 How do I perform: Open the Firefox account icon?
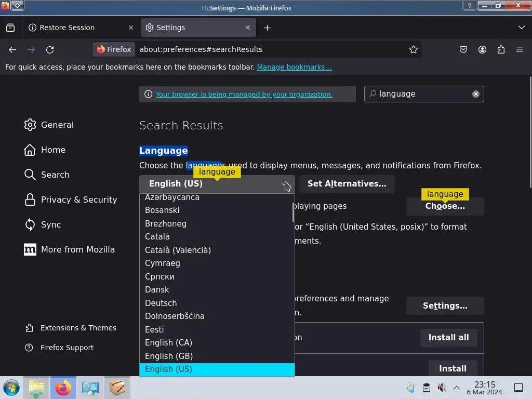[482, 49]
